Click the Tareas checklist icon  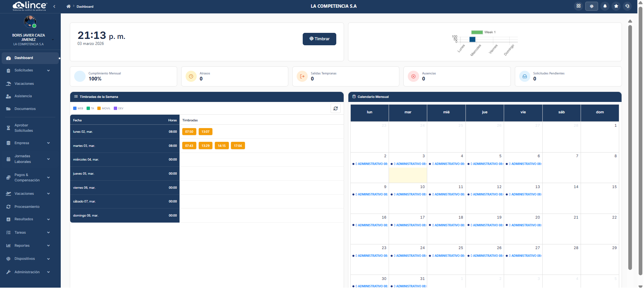click(x=8, y=233)
